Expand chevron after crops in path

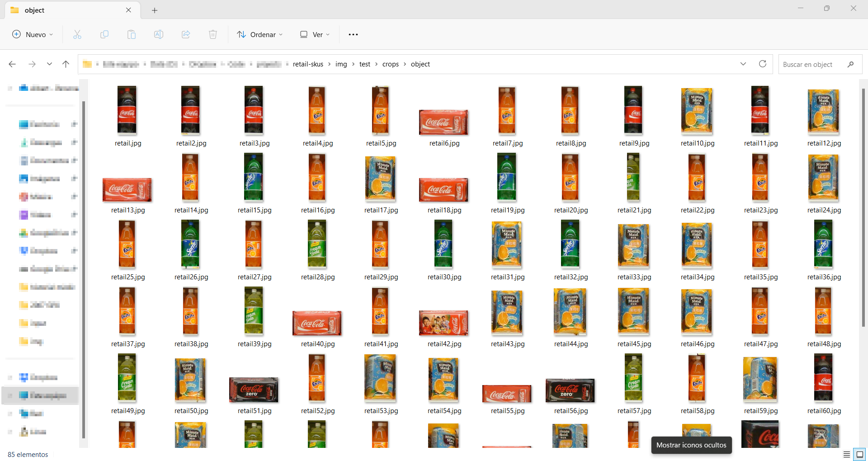(405, 64)
